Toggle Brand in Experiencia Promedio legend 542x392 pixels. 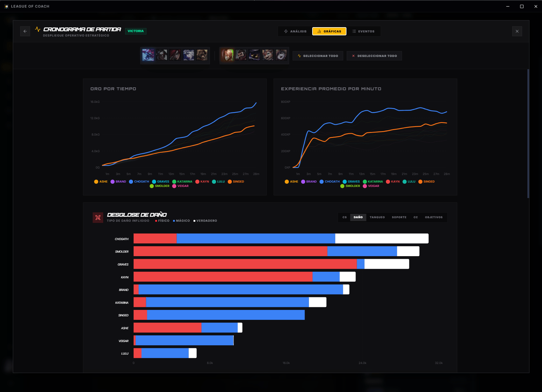[x=309, y=182]
